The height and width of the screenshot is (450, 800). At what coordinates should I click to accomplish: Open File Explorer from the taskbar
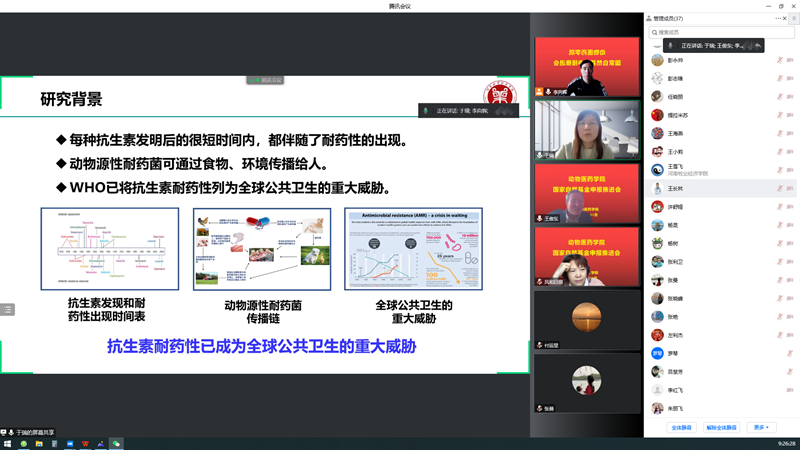[x=39, y=443]
